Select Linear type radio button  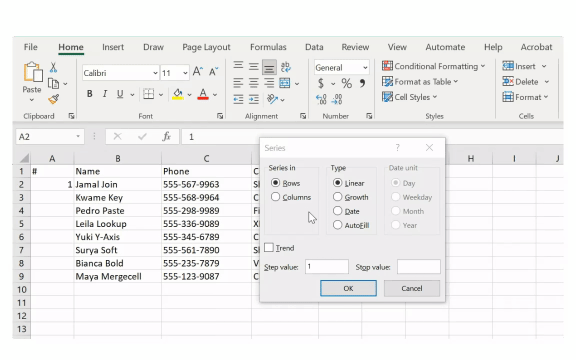click(338, 183)
